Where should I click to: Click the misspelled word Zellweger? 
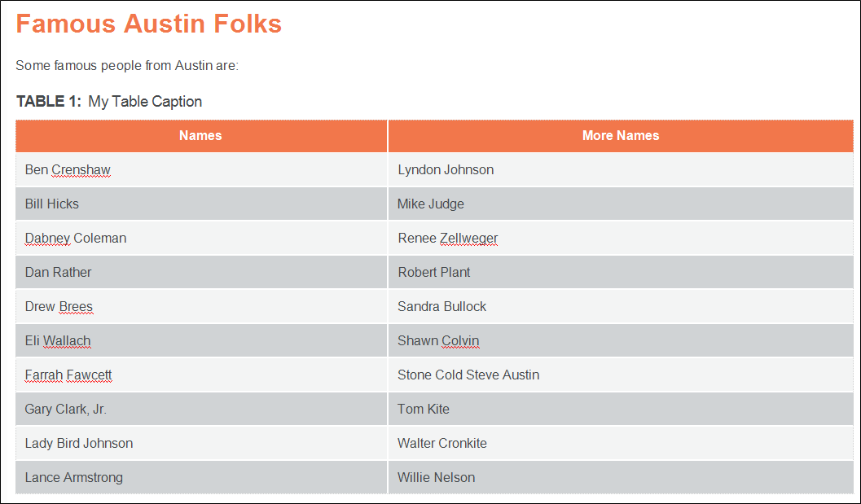[x=469, y=239]
